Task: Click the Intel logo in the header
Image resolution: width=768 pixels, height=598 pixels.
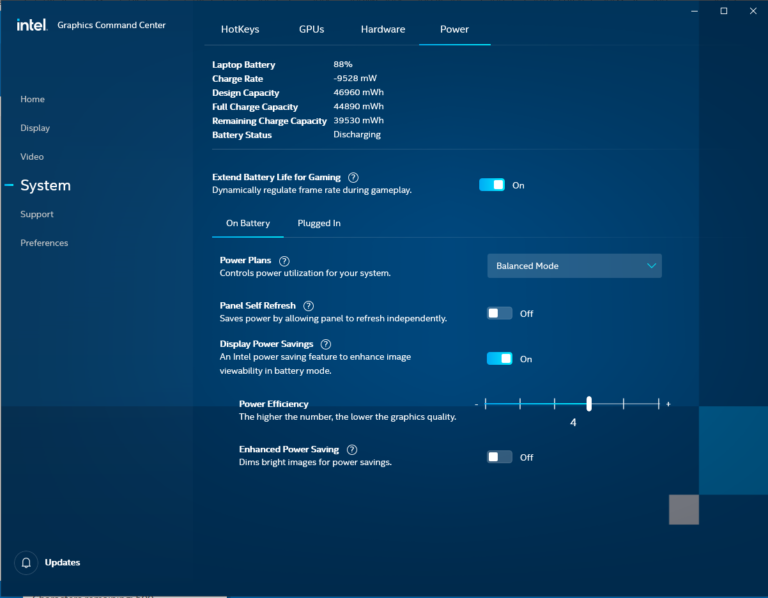Action: coord(31,25)
